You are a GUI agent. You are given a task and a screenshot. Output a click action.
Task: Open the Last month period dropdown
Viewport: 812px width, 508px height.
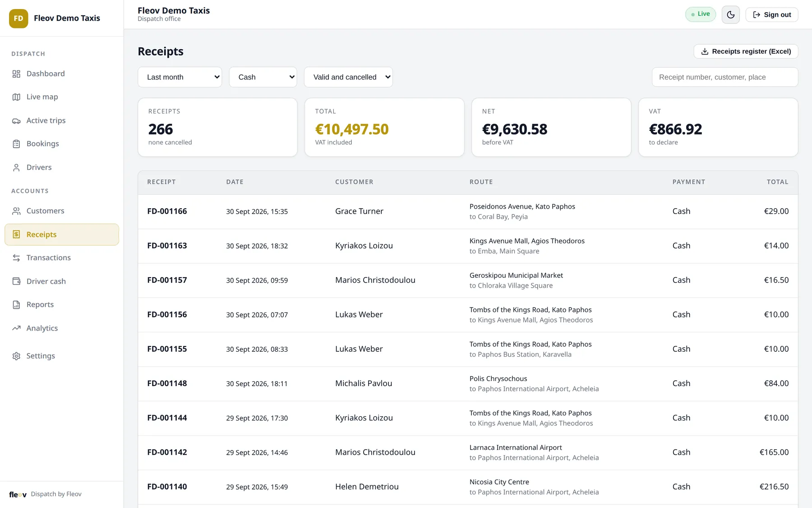click(x=180, y=77)
